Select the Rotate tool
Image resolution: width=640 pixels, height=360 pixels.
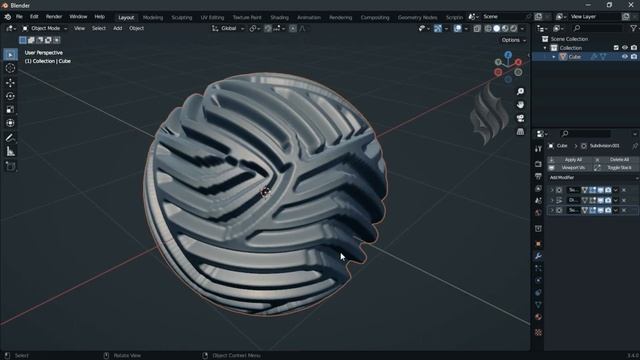[10, 96]
